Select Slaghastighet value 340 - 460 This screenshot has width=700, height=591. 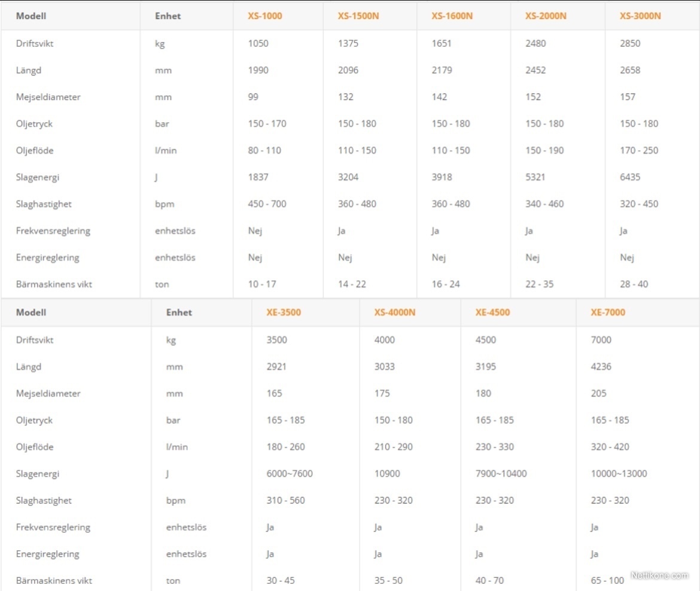[544, 204]
